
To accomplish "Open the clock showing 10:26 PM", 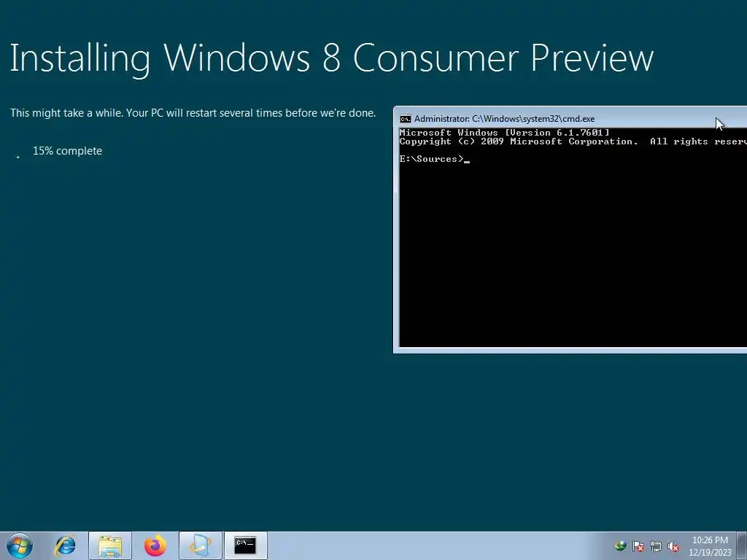I will pos(710,540).
